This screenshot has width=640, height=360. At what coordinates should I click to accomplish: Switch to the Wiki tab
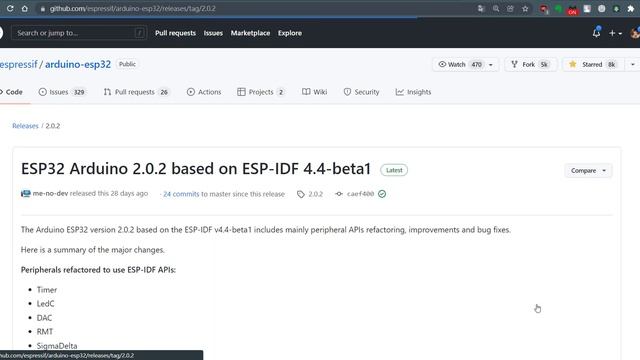coord(314,92)
